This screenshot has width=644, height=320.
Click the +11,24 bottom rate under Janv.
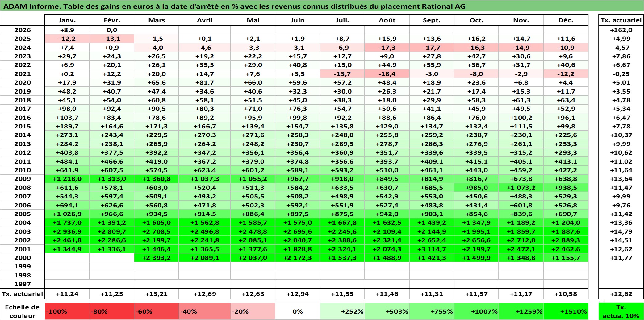tap(67, 294)
